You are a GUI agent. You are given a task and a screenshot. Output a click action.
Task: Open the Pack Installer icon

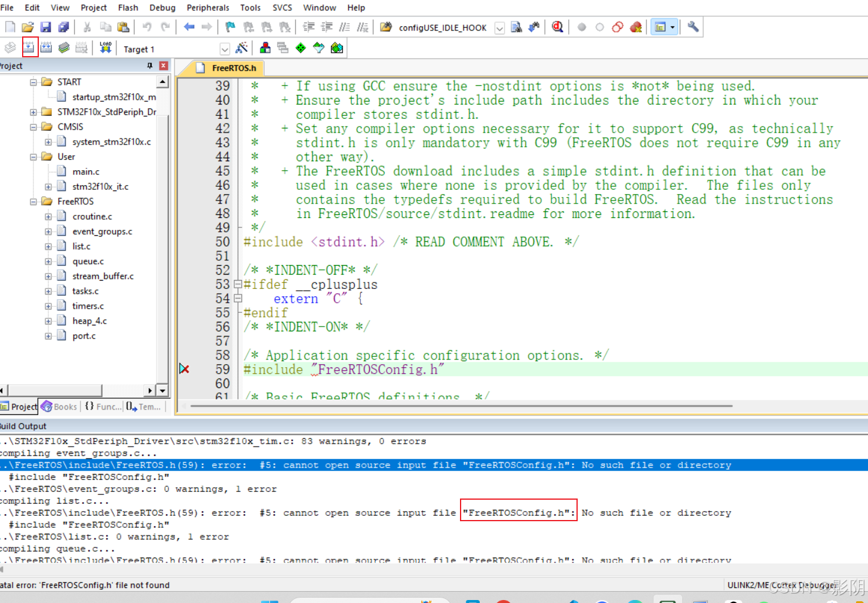(337, 48)
